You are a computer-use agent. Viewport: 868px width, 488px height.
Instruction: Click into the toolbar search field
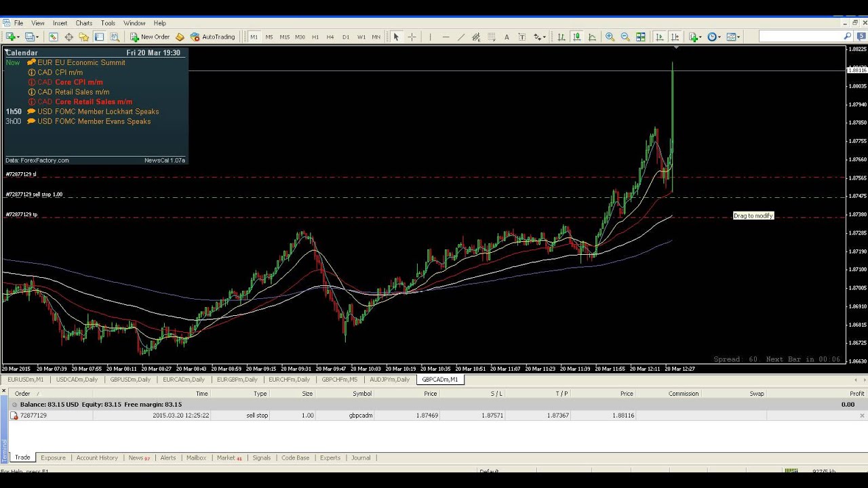pyautogui.click(x=800, y=37)
